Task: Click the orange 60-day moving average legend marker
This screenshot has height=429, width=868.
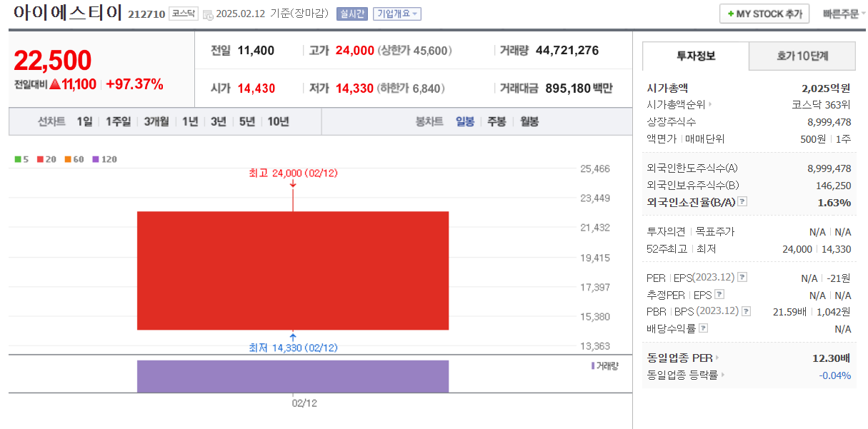Action: (68, 159)
